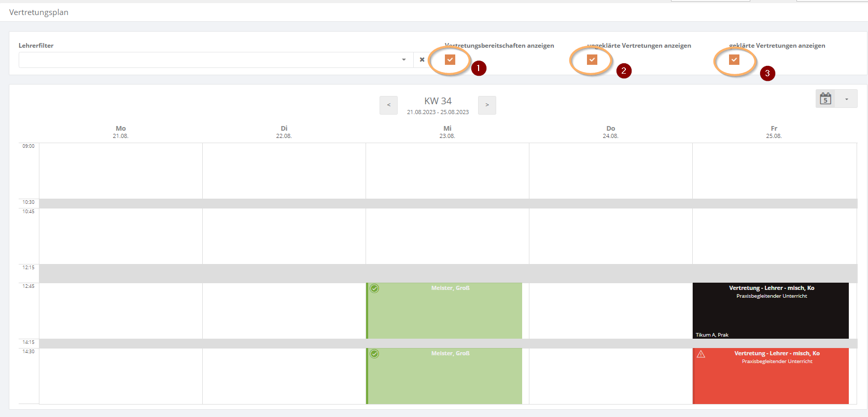Click the green check icon on 12:45 Meister entry

(x=374, y=288)
